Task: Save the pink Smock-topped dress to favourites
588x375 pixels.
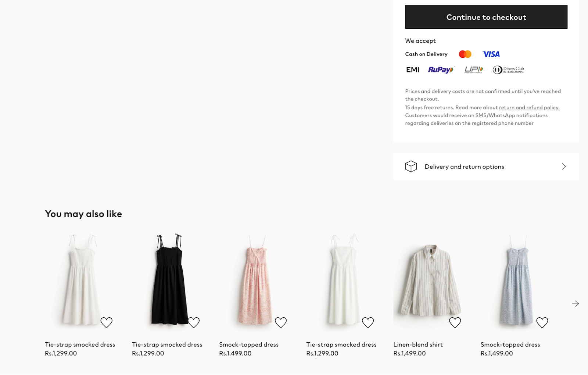Action: click(281, 322)
